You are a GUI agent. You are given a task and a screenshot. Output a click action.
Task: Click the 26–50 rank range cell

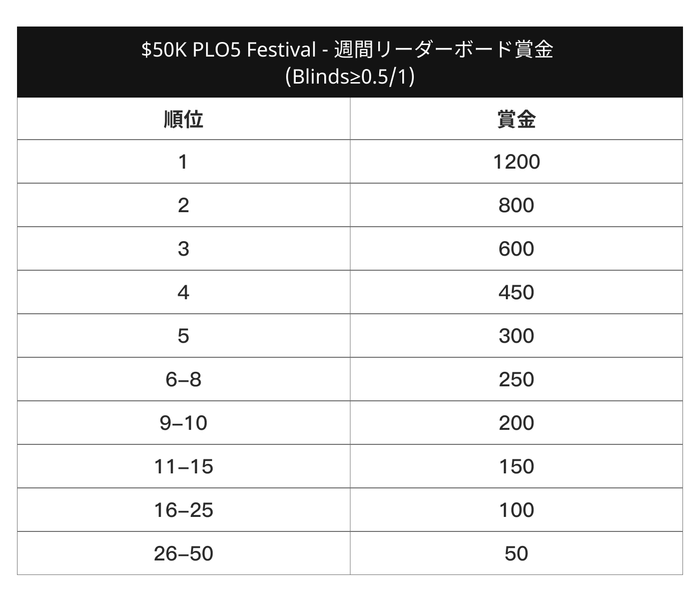tap(184, 553)
